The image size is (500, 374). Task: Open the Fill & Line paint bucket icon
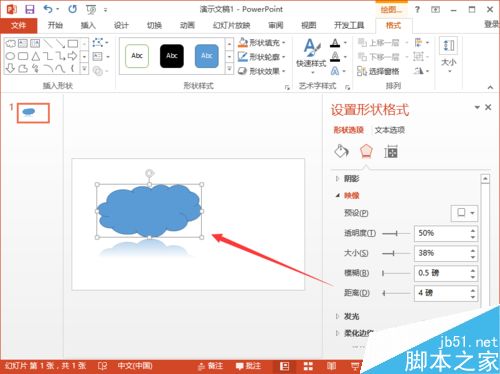(x=341, y=152)
